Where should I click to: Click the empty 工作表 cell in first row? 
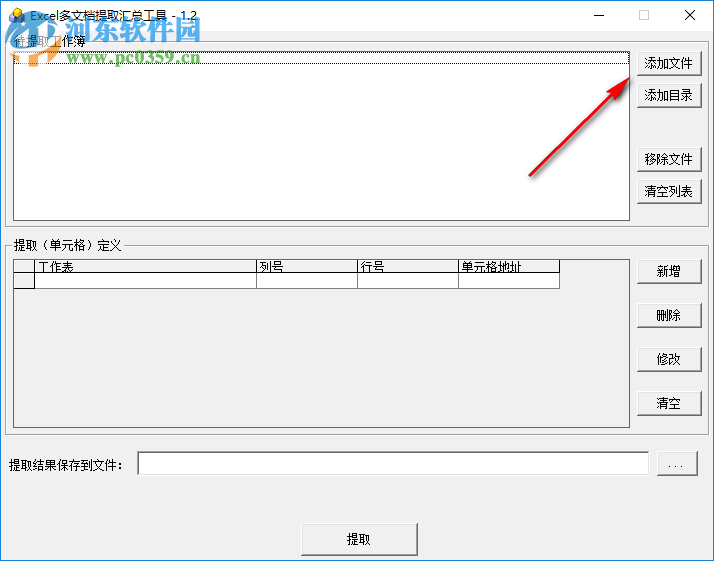coord(145,280)
